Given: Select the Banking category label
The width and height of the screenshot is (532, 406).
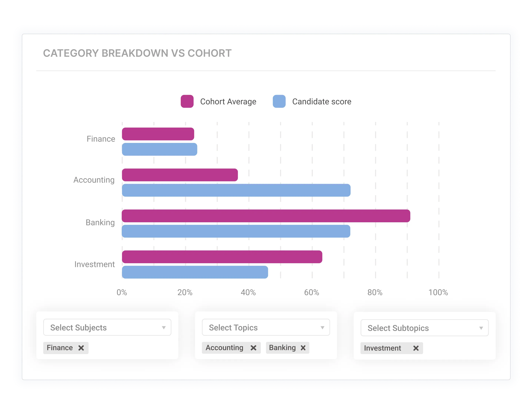Looking at the screenshot, I should coord(100,222).
